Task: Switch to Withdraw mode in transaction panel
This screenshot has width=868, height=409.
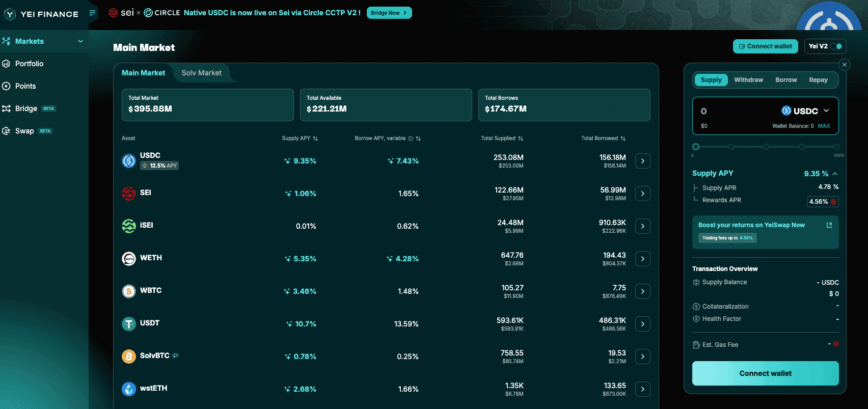Action: tap(748, 80)
